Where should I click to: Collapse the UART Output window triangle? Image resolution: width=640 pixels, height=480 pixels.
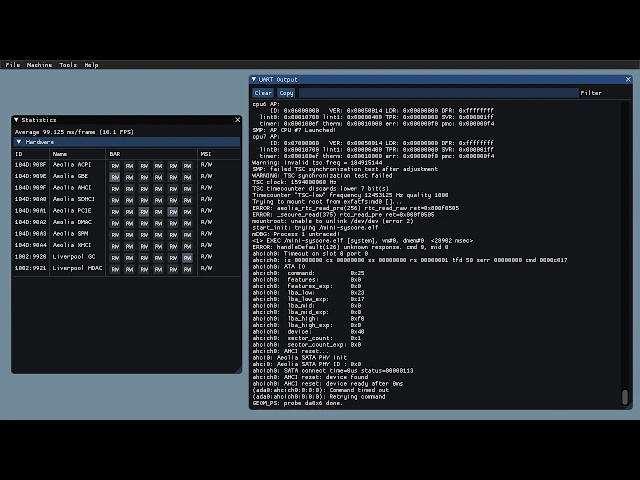point(254,79)
